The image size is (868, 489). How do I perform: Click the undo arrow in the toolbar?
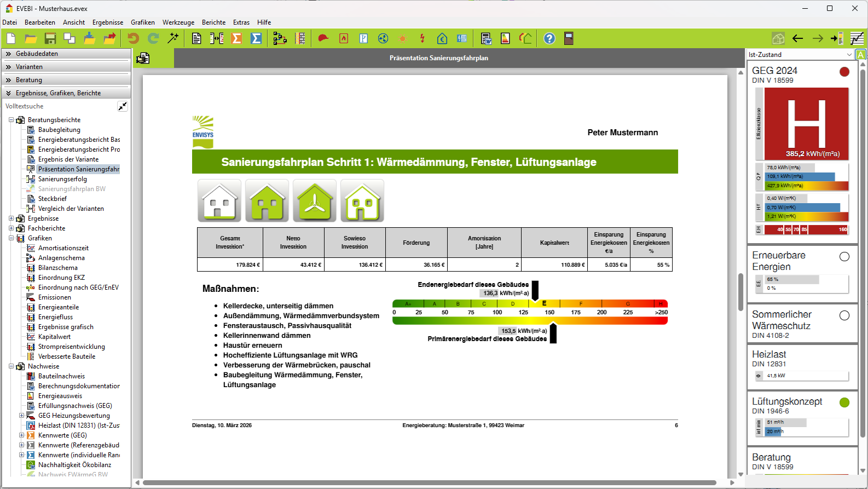pyautogui.click(x=133, y=38)
